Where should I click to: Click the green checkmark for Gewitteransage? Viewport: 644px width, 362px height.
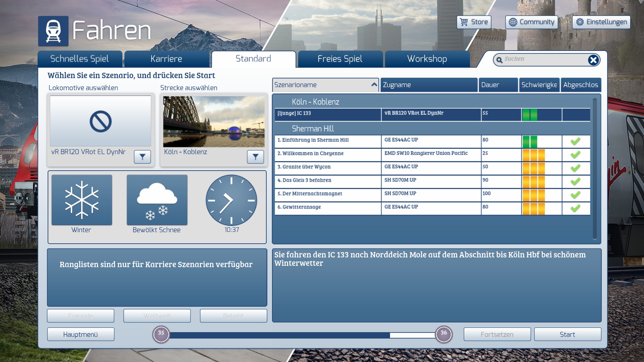[x=576, y=208]
